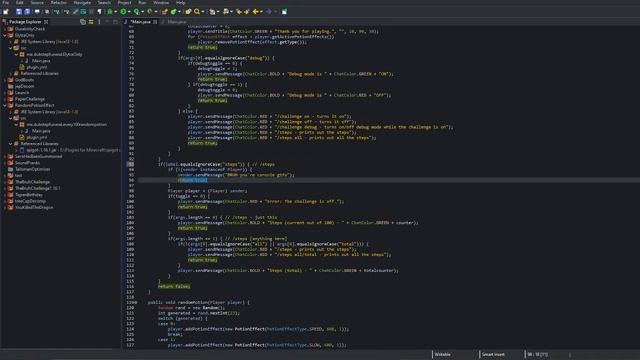Click the green Run play icon
This screenshot has width=640, height=360.
click(x=123, y=12)
